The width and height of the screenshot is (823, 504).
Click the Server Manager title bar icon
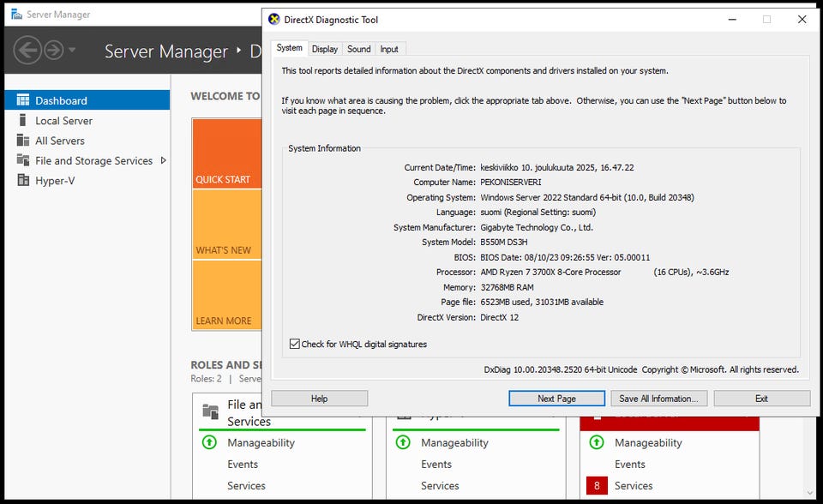[17, 15]
